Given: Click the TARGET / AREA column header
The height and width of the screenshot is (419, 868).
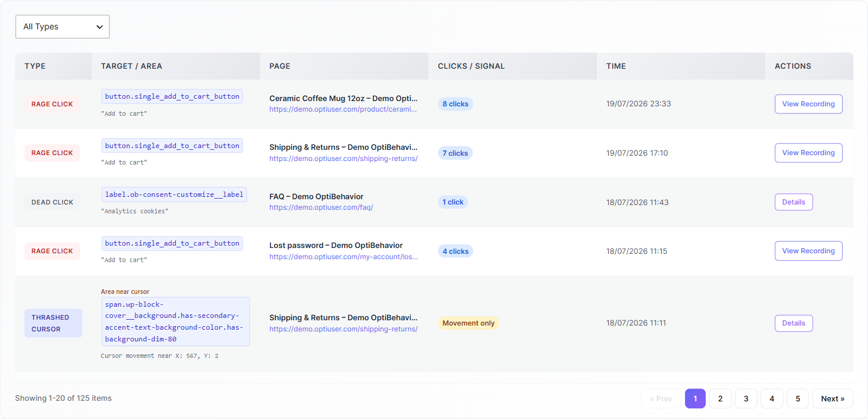Looking at the screenshot, I should pos(176,66).
